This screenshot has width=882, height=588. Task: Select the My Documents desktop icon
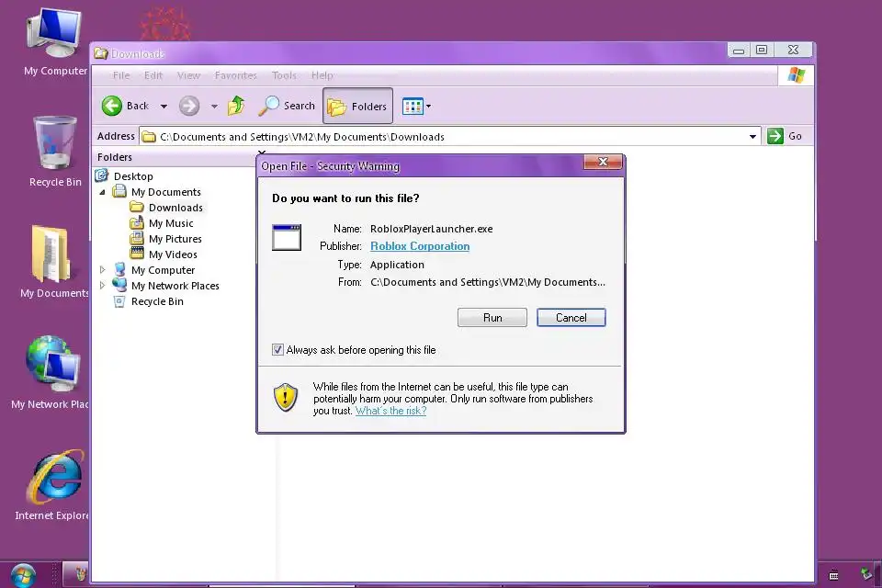tap(54, 261)
